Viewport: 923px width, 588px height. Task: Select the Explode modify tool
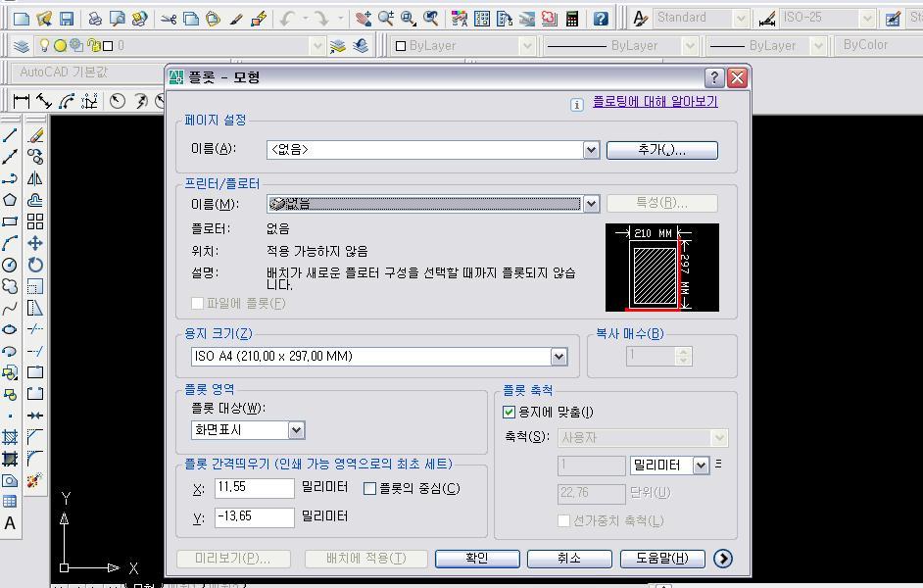[x=35, y=479]
